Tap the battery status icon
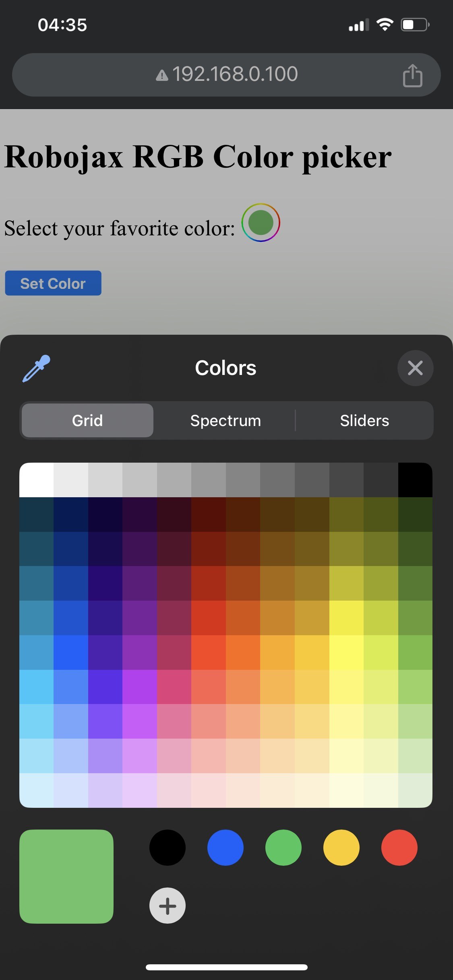 click(x=415, y=25)
